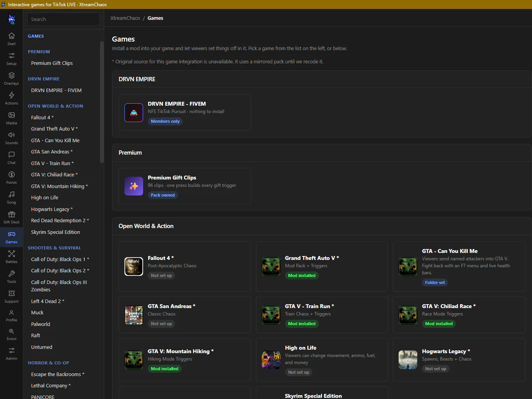The image size is (532, 399).
Task: Click the XtreamChaos breadcrumb link
Action: (125, 18)
